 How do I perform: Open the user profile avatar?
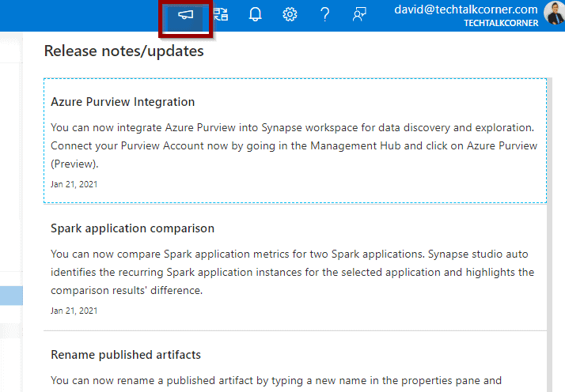[554, 13]
